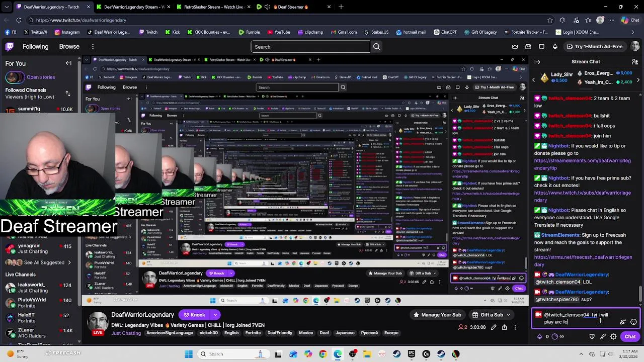Mute the playing Deaf Streamer tab audio icon

[267, 7]
